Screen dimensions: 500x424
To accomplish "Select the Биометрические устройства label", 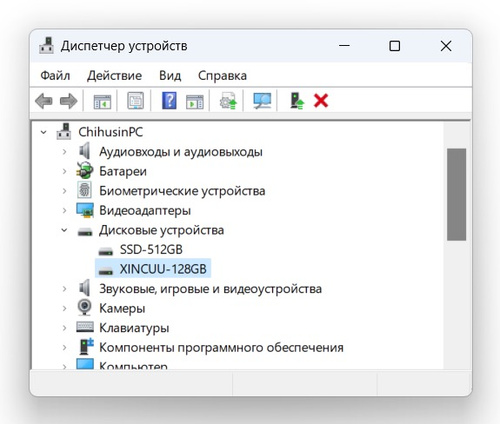I will click(182, 191).
